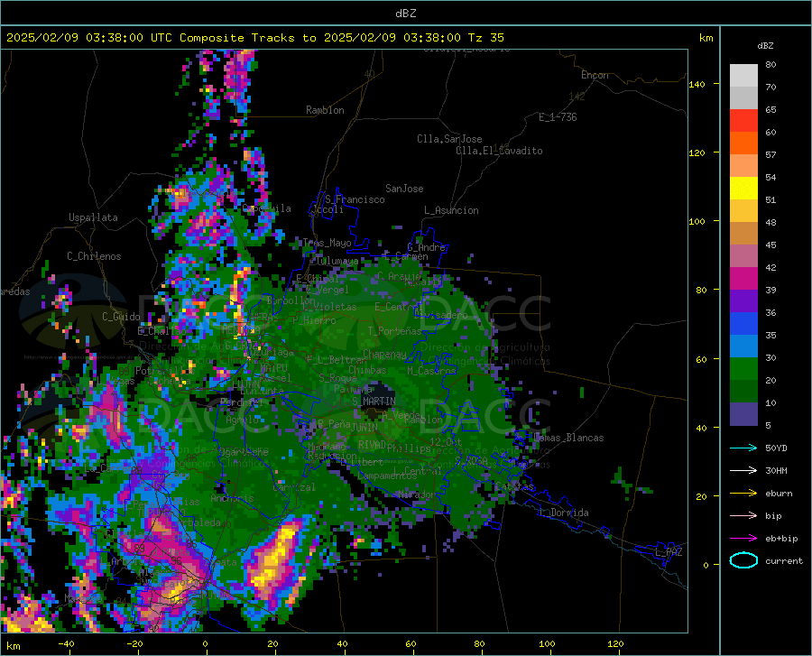Click the E_1-736 map label
Screen dimensions: 812x656
(558, 117)
